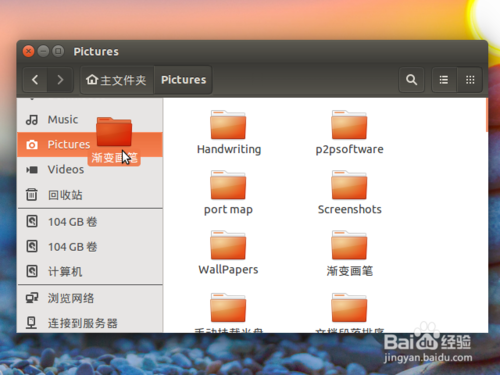Click the network icon beside 浏览网络
Image resolution: width=500 pixels, height=375 pixels.
pos(32,298)
